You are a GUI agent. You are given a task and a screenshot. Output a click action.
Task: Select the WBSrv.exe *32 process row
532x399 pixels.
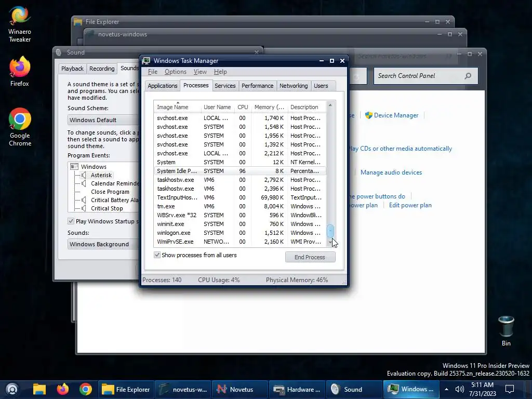240,215
